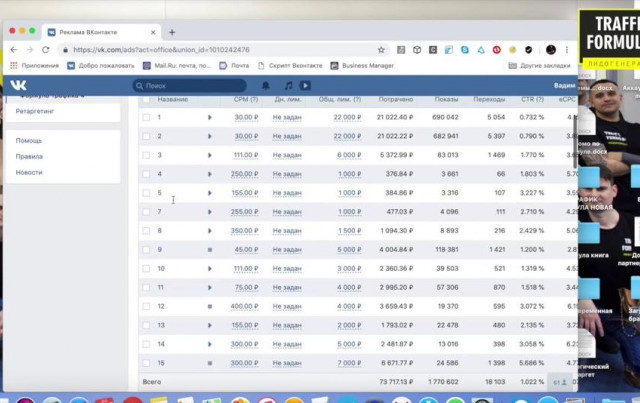Screen dimensions: 640x403
Task: Click the stop status icon of campaign 12
Action: pos(210,306)
